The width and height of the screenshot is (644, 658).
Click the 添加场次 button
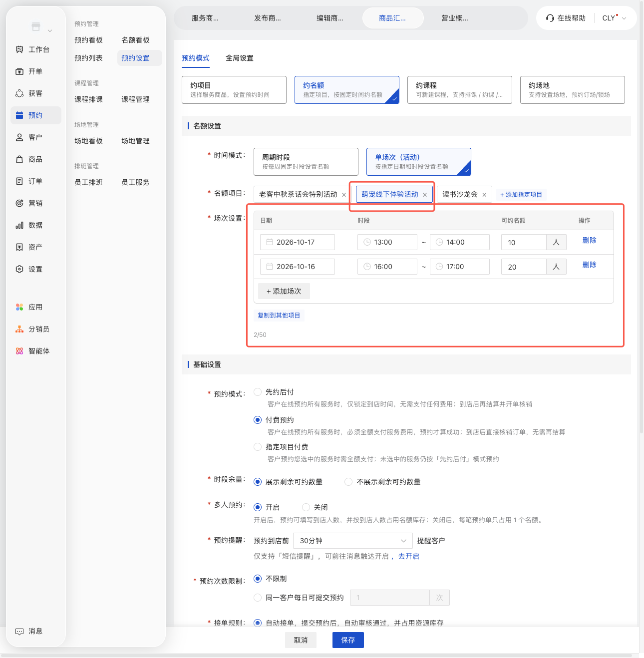click(284, 291)
